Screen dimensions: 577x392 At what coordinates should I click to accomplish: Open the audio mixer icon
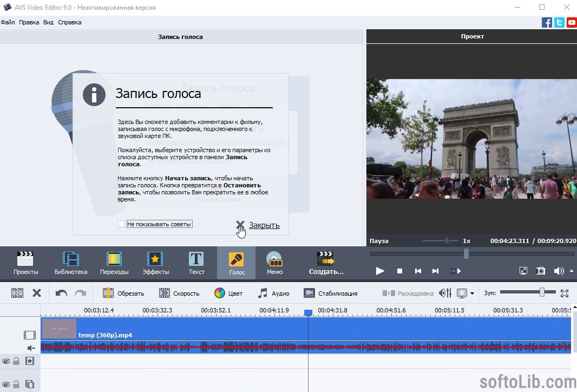(445, 293)
